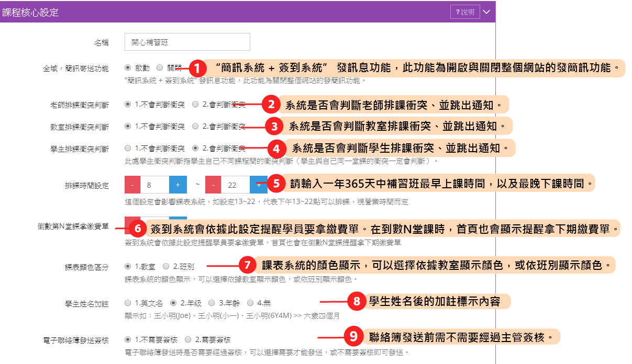Screen dimensions: 632x364
Task: Click the start hour field showing 8
Action: point(155,185)
